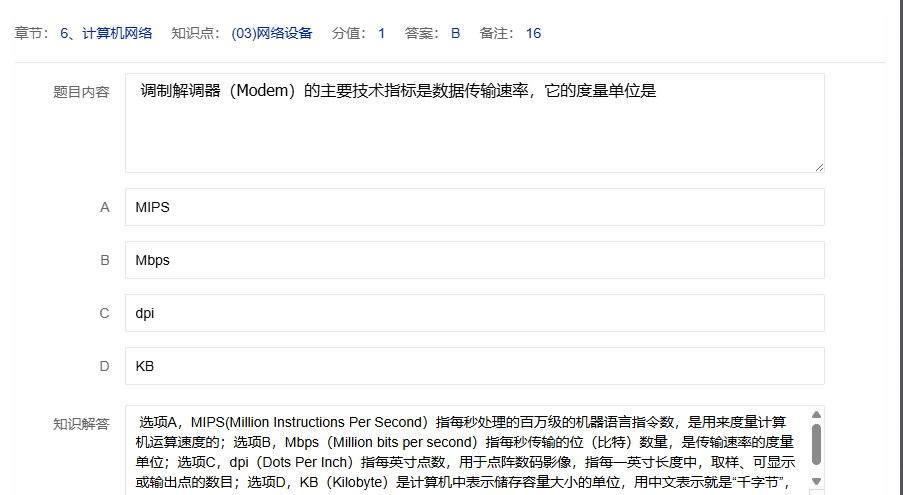Click the explanation box scrollbar thumb
The width and height of the screenshot is (903, 495).
[x=816, y=444]
